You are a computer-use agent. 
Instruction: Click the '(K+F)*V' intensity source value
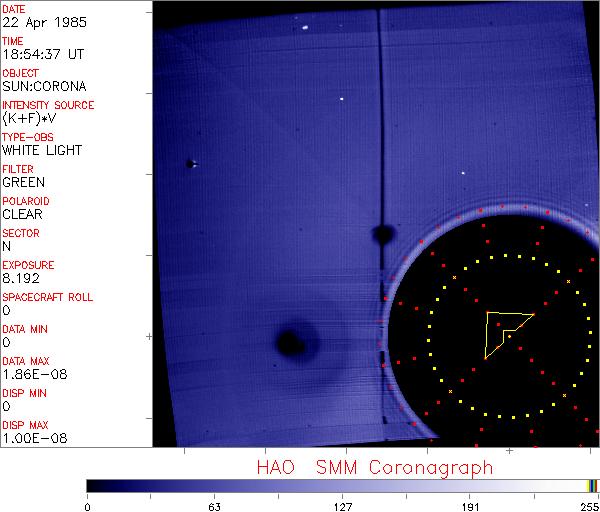[30, 118]
